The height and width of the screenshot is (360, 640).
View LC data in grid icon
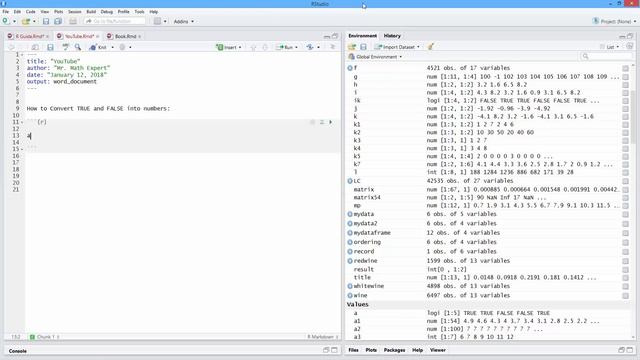point(625,181)
